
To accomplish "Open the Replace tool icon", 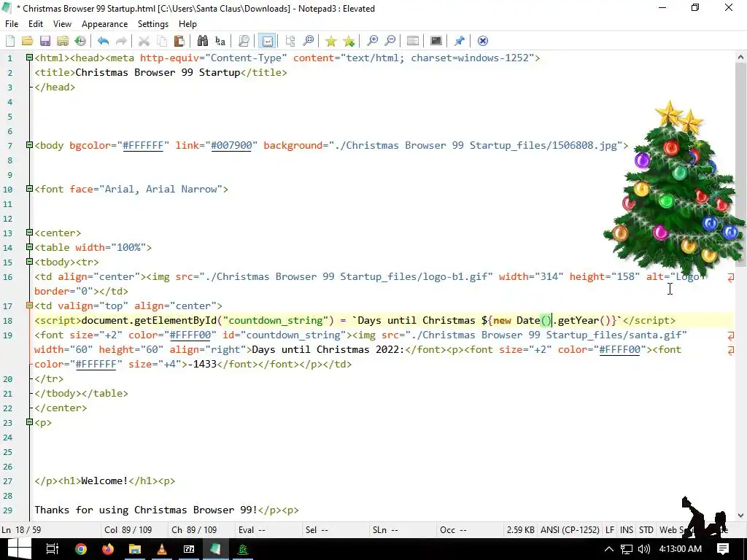I will click(x=220, y=41).
